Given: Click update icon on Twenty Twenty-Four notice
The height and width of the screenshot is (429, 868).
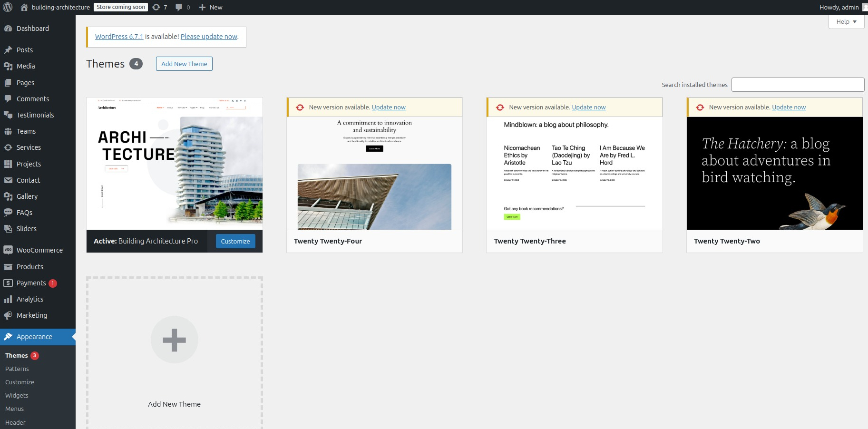Looking at the screenshot, I should click(x=300, y=107).
